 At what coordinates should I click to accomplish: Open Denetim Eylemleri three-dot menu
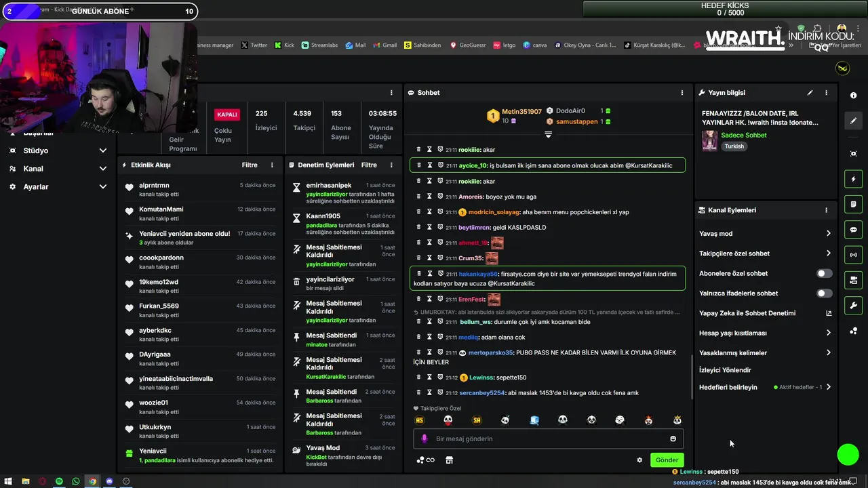pos(391,165)
